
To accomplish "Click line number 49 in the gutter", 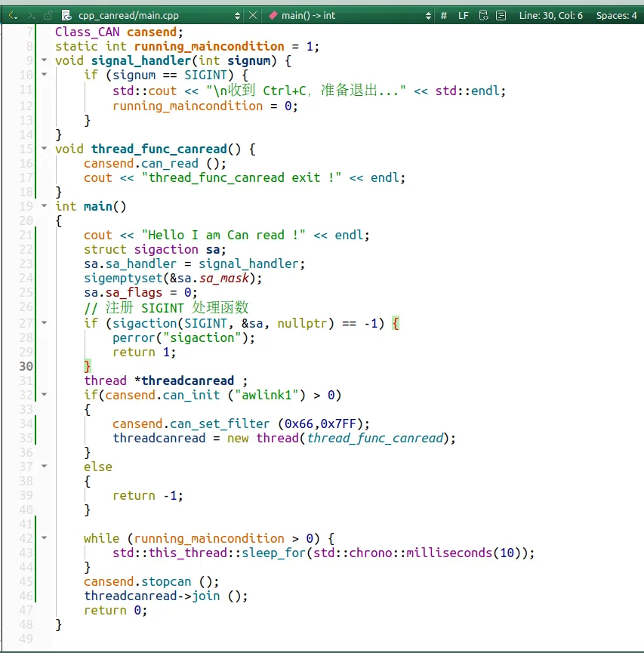I will (x=26, y=639).
